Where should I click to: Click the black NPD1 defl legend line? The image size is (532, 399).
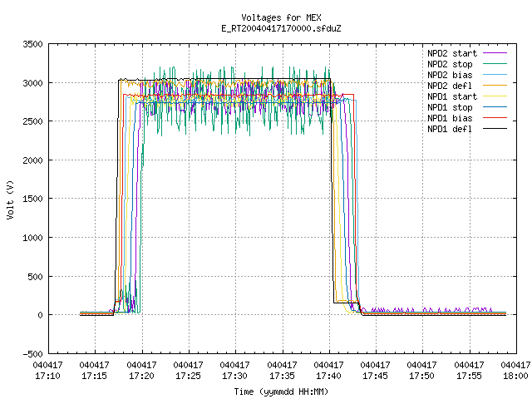[x=495, y=129]
